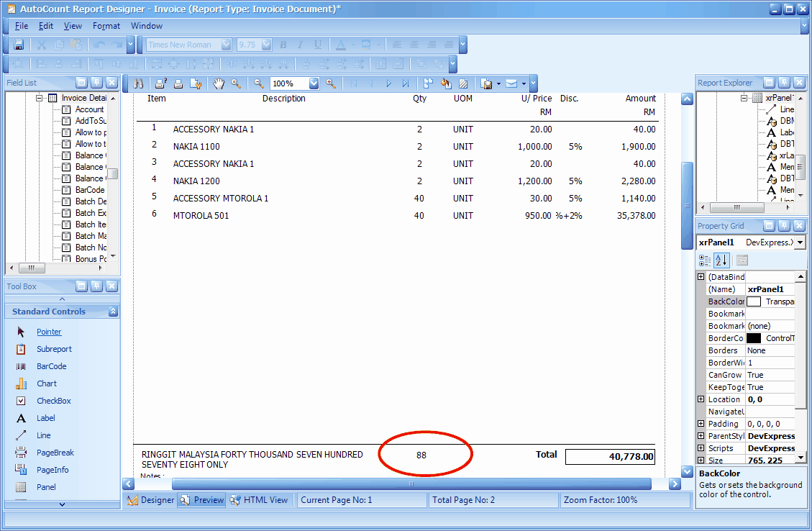Switch Property Grid to alphabetical sorting
Screen dimensions: 812x531
click(x=721, y=260)
